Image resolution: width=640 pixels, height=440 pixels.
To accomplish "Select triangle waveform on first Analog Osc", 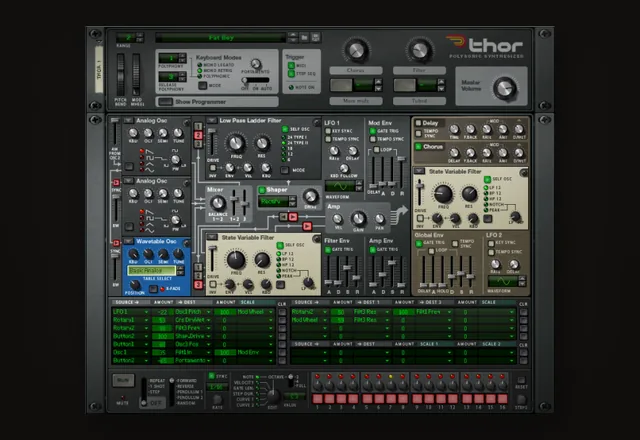I will 142,164.
